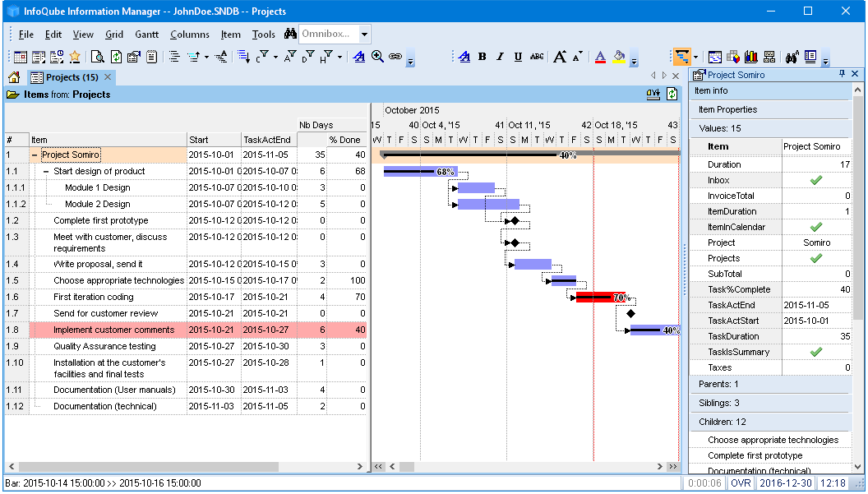Select the Quality Assurance testing row

186,347
